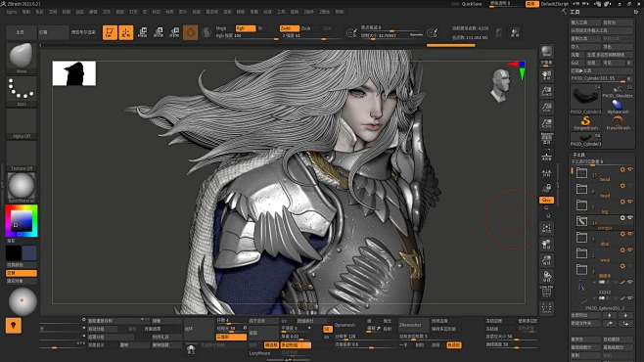Click the Sculptris Pro mode icon

point(207,32)
